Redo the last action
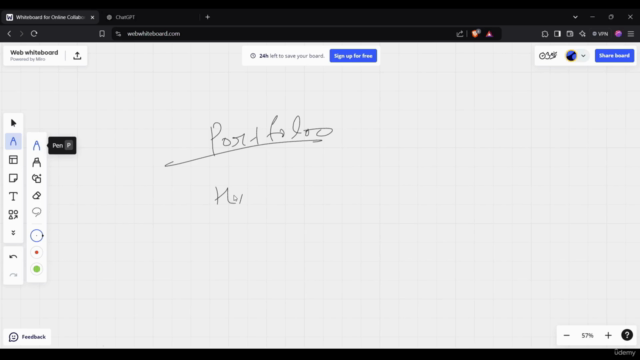The height and width of the screenshot is (360, 640). [x=13, y=275]
